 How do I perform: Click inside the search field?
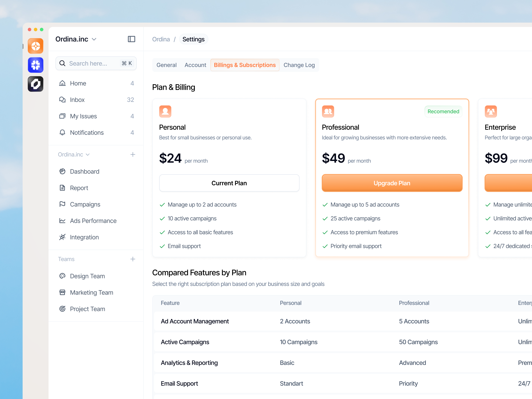click(91, 63)
